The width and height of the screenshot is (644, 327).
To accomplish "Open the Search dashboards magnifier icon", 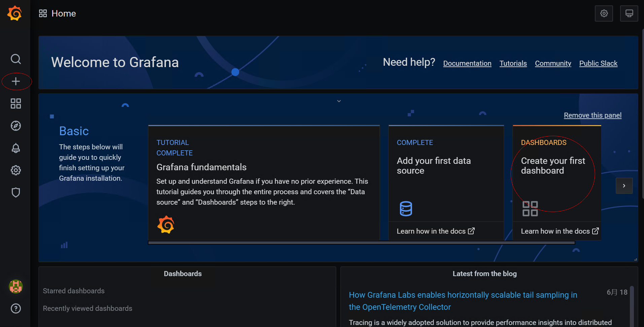I will tap(16, 59).
